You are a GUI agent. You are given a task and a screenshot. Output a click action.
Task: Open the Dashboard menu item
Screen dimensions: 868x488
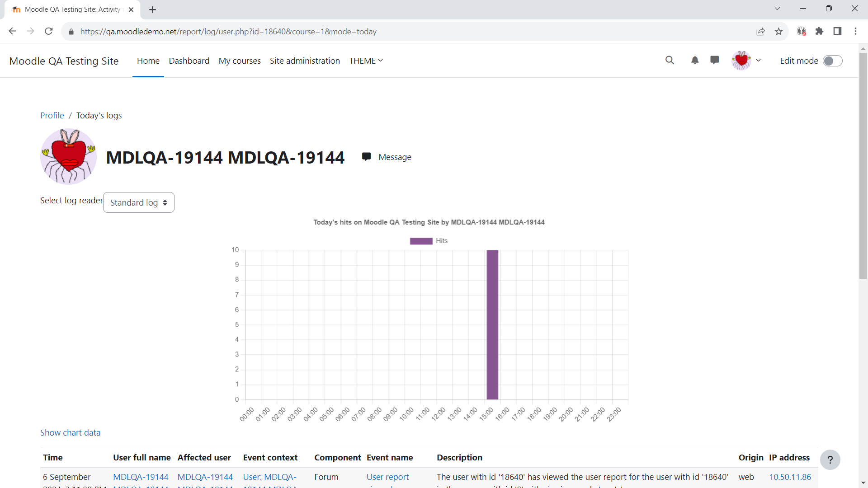click(x=189, y=61)
